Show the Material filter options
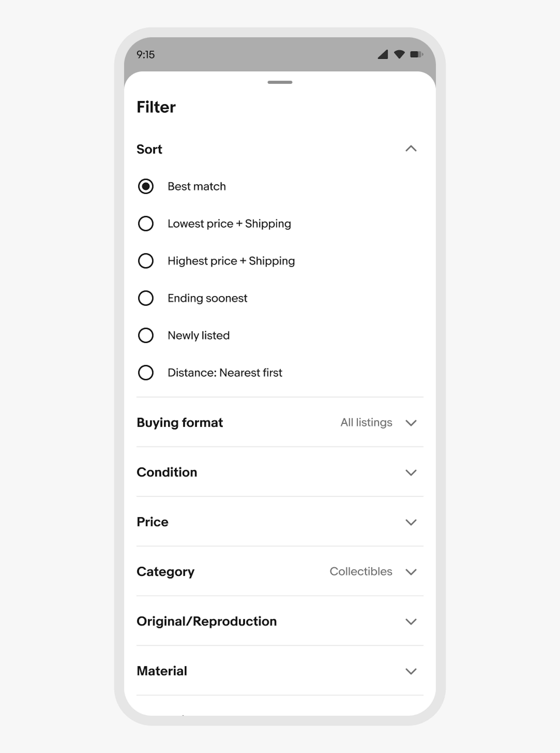 tap(411, 671)
